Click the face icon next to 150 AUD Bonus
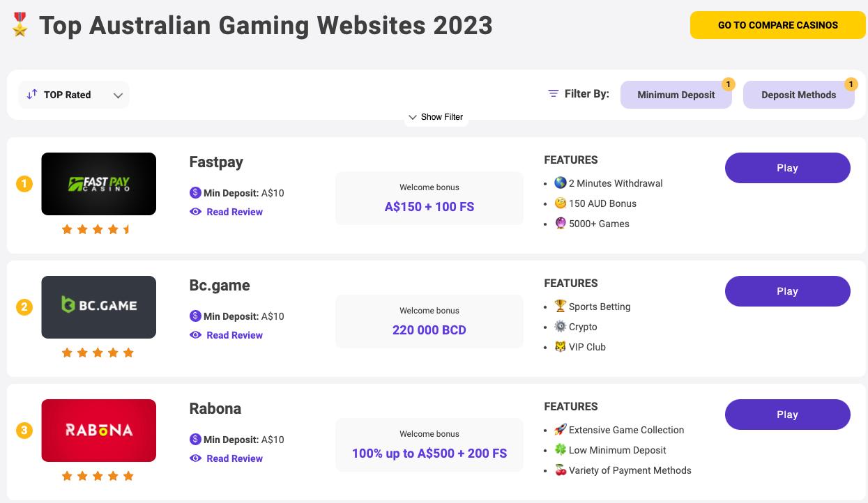Image resolution: width=868 pixels, height=503 pixels. click(x=561, y=203)
